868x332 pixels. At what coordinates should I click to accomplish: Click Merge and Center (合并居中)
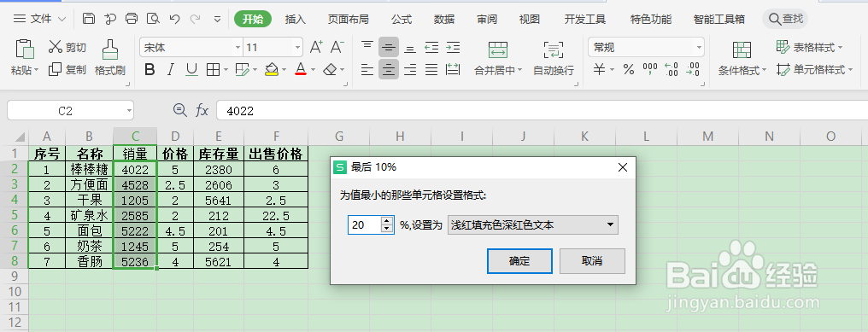pos(498,58)
